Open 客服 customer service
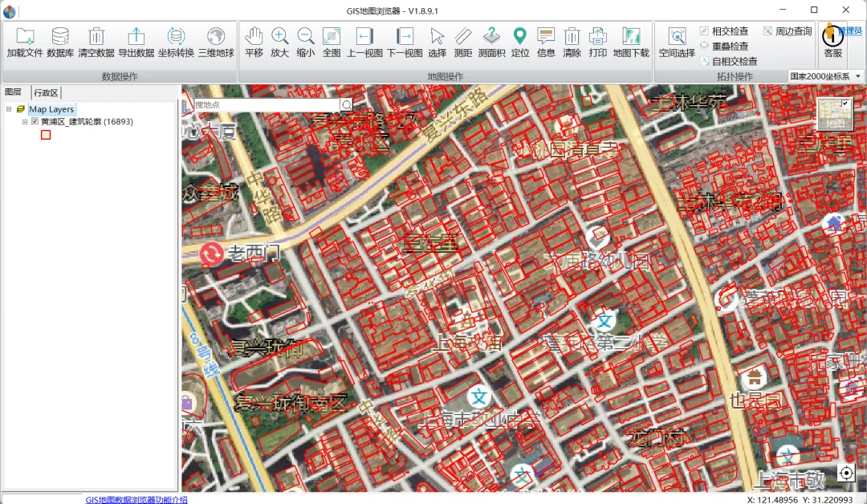 click(x=832, y=42)
